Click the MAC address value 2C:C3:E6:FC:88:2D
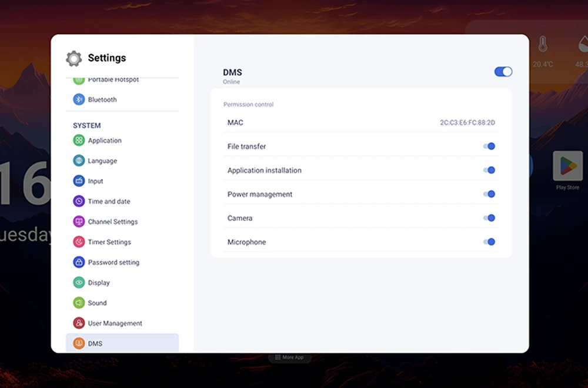 tap(467, 123)
